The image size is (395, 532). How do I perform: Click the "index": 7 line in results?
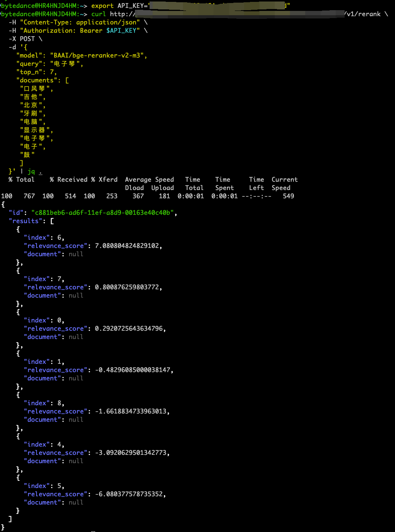pos(44,279)
